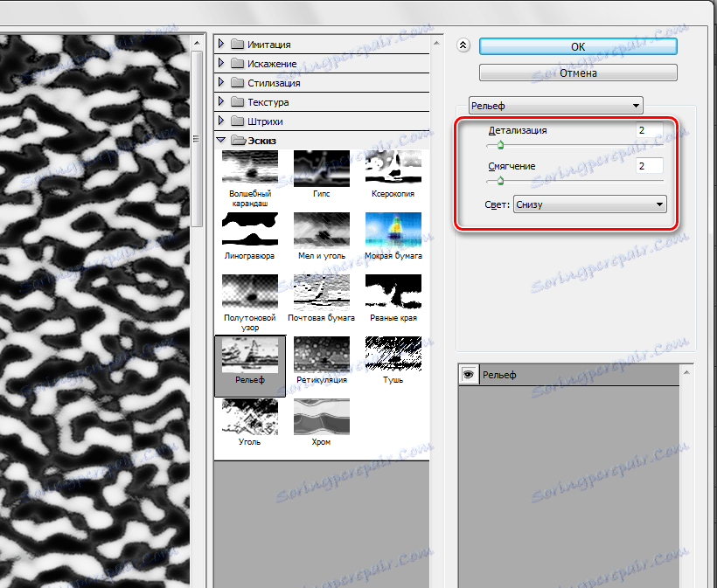Screen dimensions: 717x588
Task: Click the Смягчение slider handle
Action: point(500,181)
